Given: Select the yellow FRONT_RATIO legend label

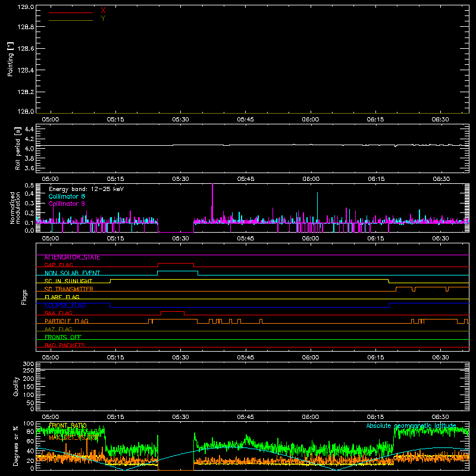Looking at the screenshot, I should tap(68, 425).
